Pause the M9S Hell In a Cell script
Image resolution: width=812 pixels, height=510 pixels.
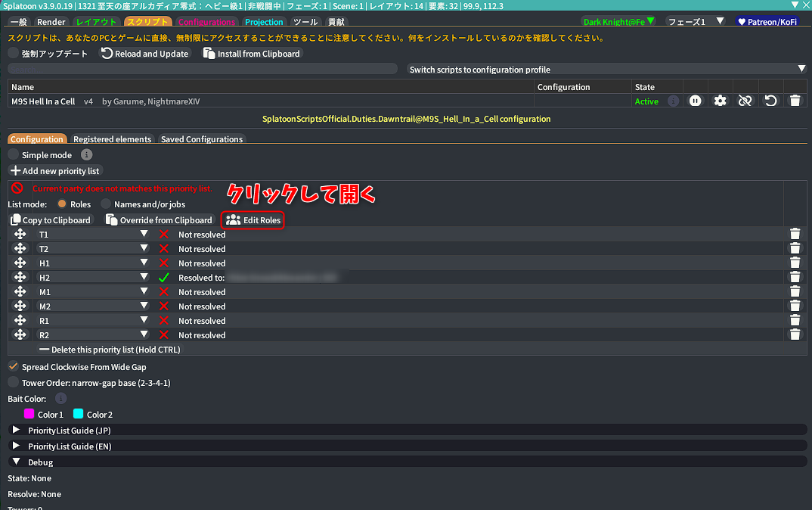pyautogui.click(x=695, y=101)
